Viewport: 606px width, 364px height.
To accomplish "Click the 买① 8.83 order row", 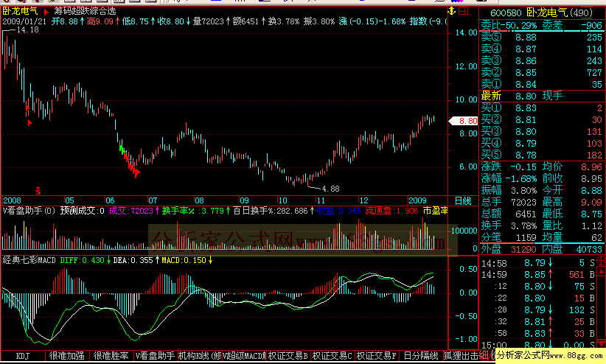I will coord(541,108).
